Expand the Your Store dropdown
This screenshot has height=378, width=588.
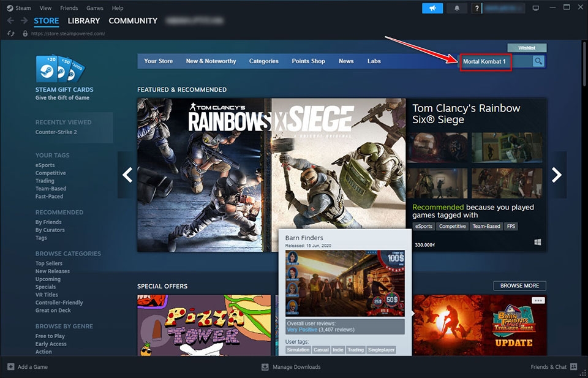[x=158, y=61]
